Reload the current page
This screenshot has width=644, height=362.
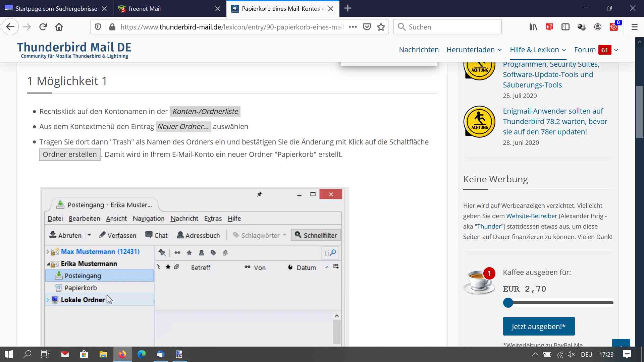[x=43, y=27]
